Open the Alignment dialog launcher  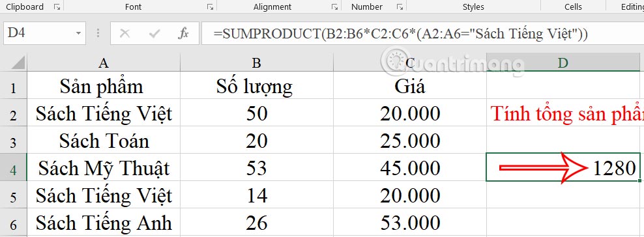pos(335,7)
